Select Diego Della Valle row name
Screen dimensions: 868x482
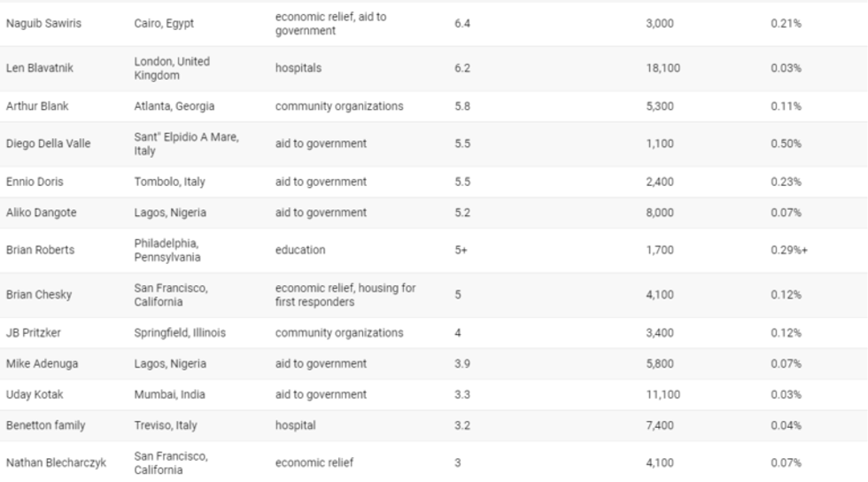pyautogui.click(x=49, y=144)
